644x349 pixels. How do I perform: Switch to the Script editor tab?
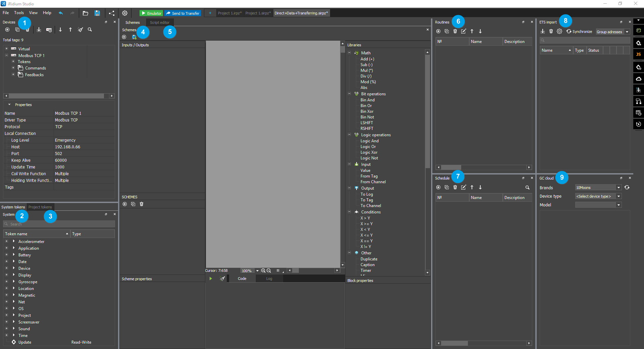(160, 22)
